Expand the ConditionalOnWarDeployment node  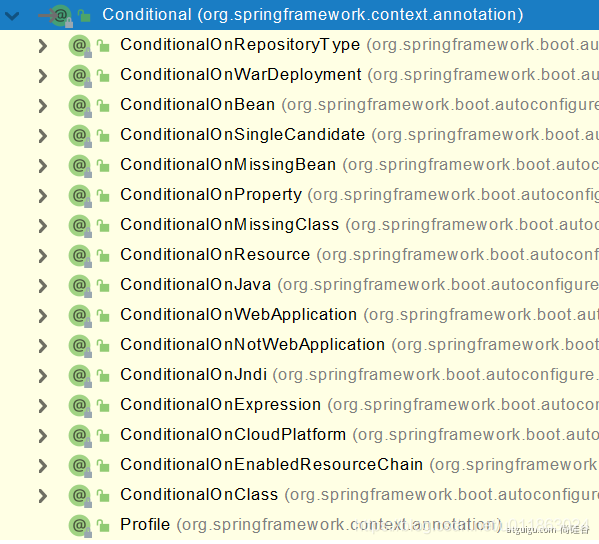point(43,76)
